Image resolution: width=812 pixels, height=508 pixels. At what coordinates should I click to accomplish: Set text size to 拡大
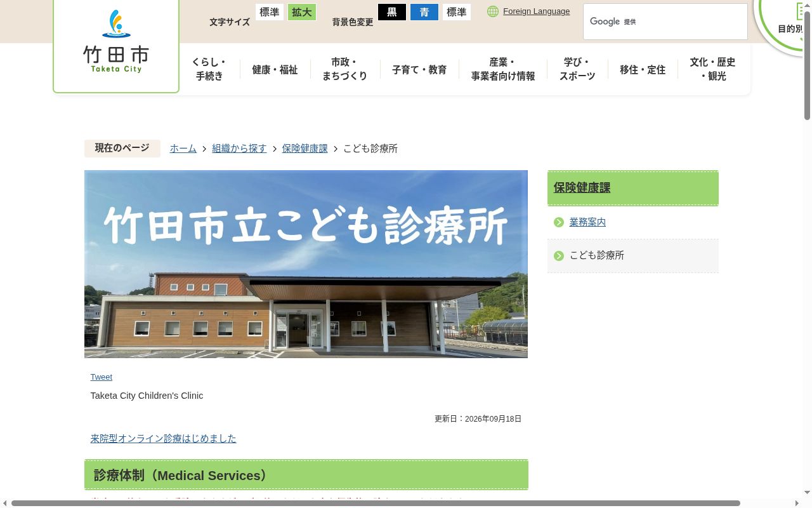tap(302, 12)
